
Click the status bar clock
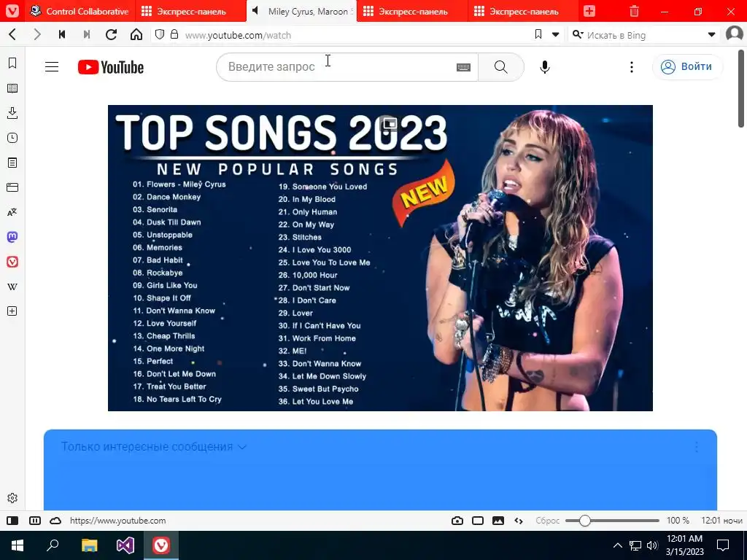721,521
